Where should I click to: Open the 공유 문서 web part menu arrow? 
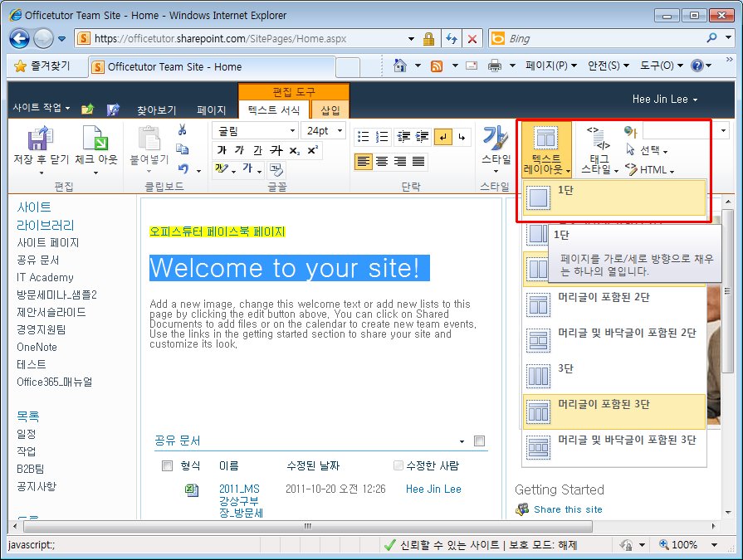pyautogui.click(x=462, y=441)
